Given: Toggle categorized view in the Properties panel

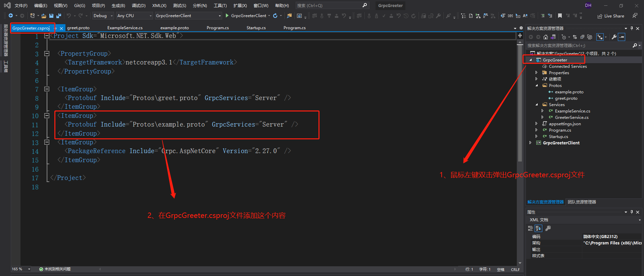Looking at the screenshot, I should tap(530, 228).
